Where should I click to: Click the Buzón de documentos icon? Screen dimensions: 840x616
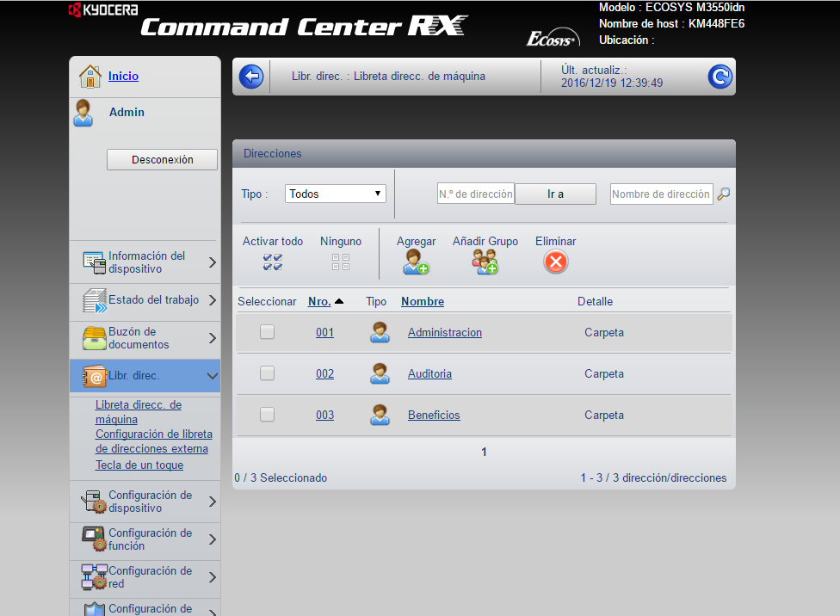(x=95, y=338)
